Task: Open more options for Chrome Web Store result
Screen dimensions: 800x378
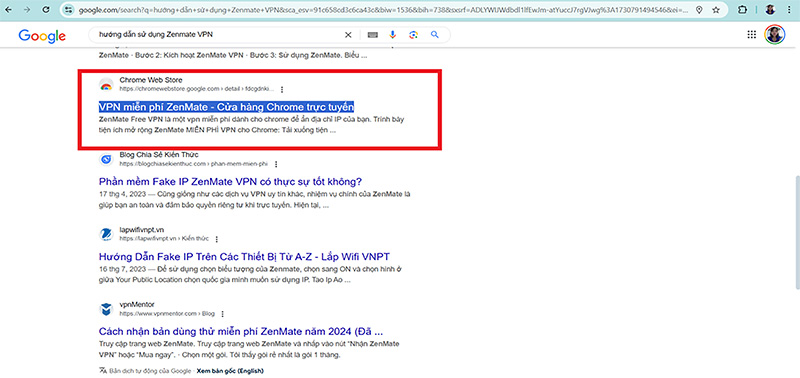Action: pyautogui.click(x=282, y=89)
